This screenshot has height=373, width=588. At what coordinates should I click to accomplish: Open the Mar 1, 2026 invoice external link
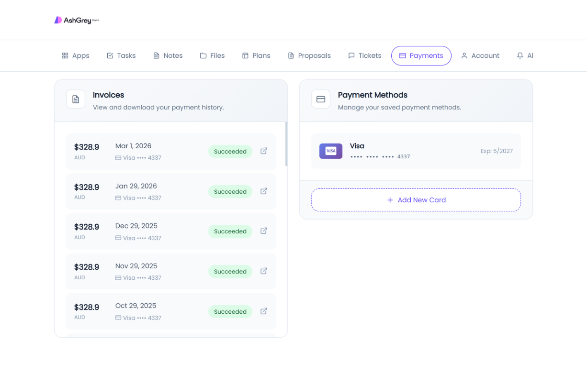pos(263,151)
